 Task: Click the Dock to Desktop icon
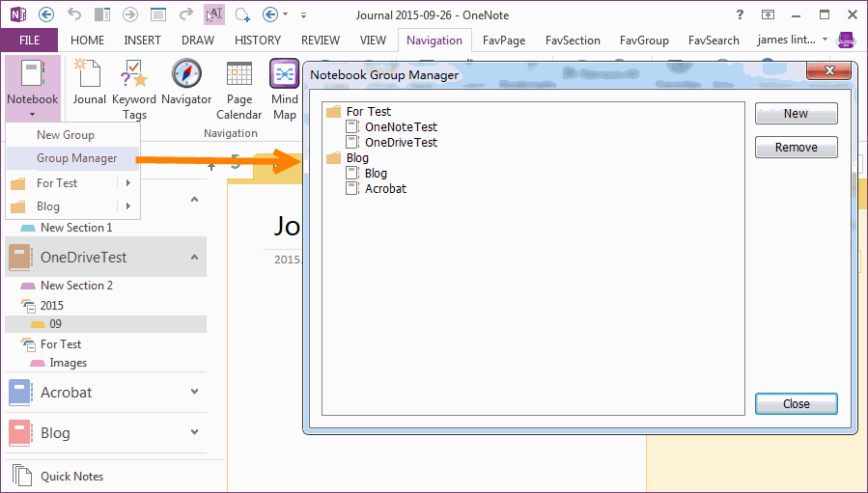tap(101, 14)
